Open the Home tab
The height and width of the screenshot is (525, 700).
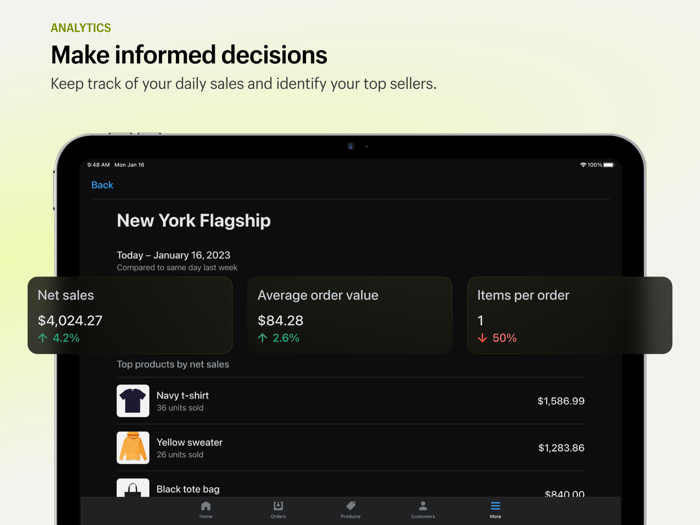(206, 509)
